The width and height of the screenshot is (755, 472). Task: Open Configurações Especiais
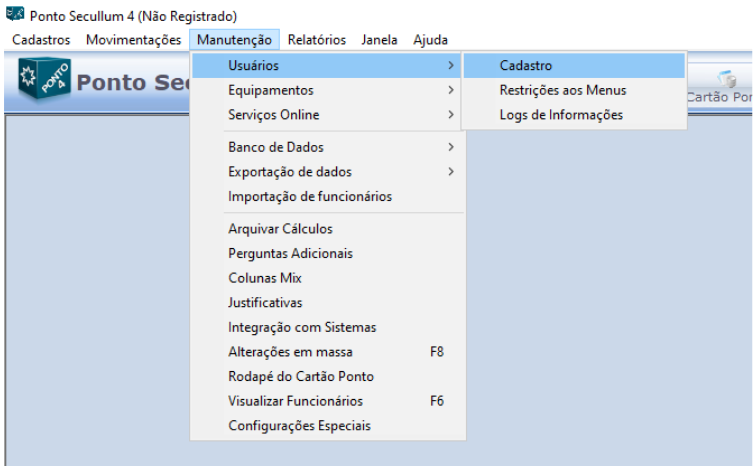point(299,426)
